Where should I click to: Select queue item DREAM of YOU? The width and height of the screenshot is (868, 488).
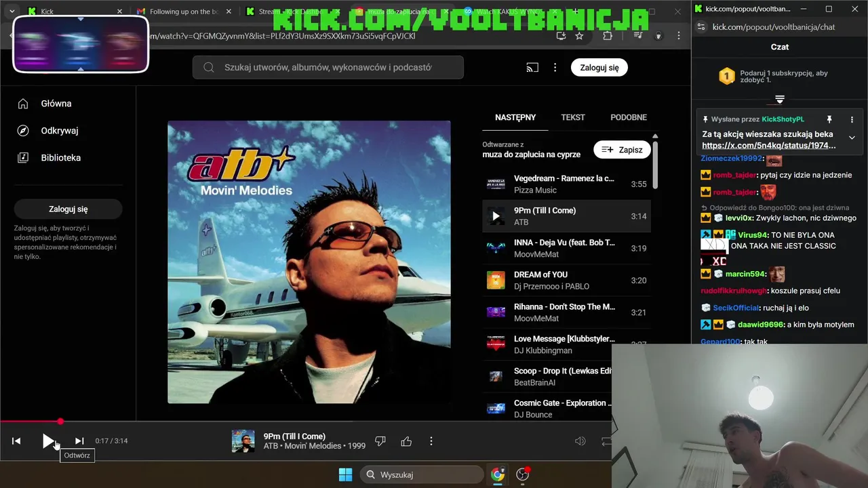(x=566, y=280)
